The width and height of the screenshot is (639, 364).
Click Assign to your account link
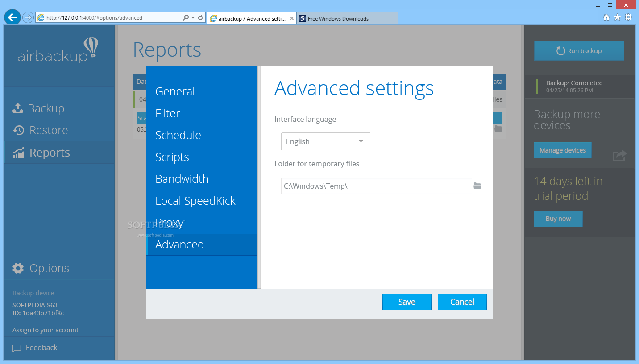[46, 330]
